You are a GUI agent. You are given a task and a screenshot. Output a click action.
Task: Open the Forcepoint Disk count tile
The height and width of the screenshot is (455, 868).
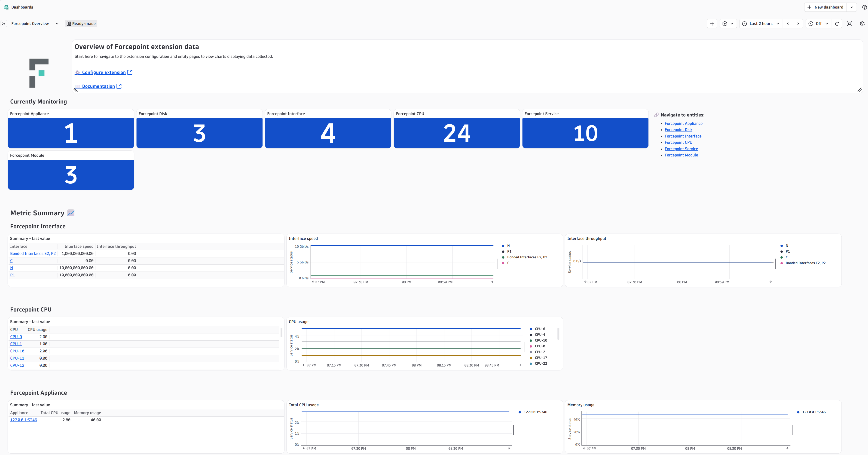coord(199,129)
